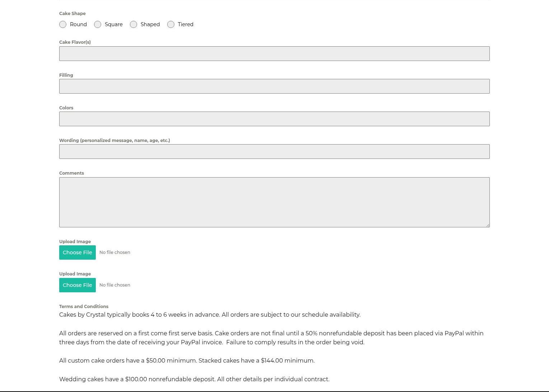The width and height of the screenshot is (549, 392).
Task: Click the Colors text field
Action: coord(274,119)
